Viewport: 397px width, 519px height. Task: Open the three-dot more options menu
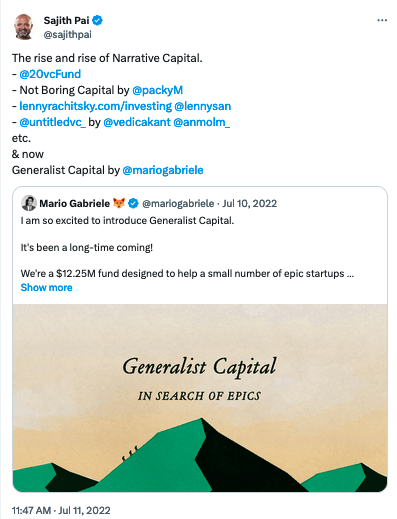(x=382, y=20)
